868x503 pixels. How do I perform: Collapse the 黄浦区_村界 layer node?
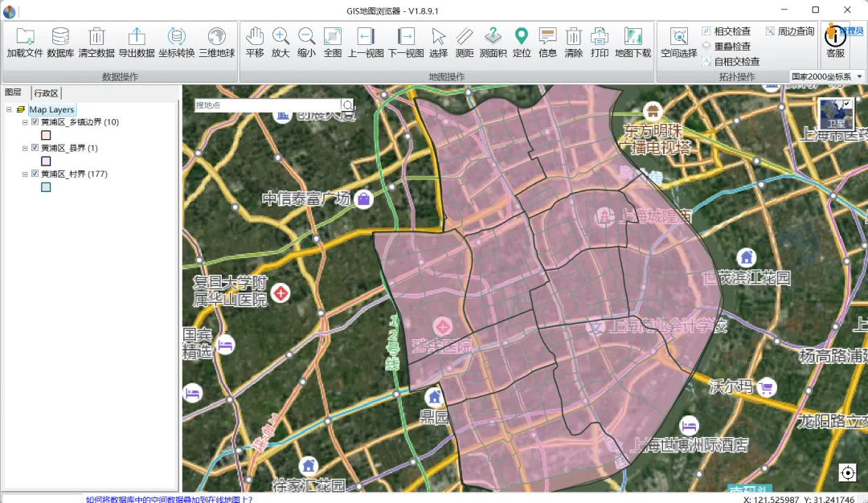(25, 174)
